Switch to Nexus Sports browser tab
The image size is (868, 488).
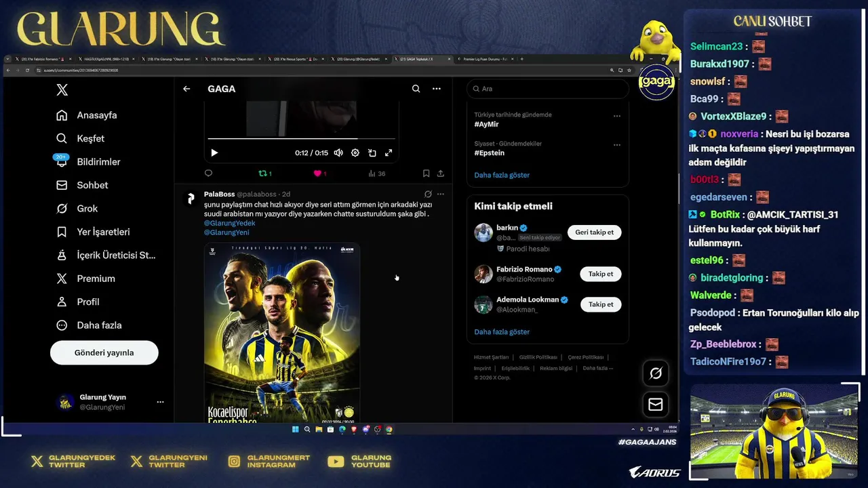(296, 60)
